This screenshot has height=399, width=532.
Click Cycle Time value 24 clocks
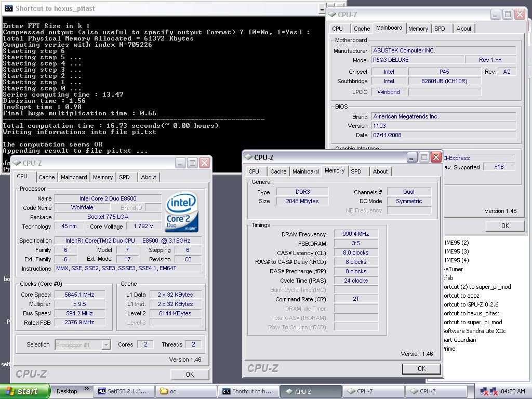[x=356, y=281]
